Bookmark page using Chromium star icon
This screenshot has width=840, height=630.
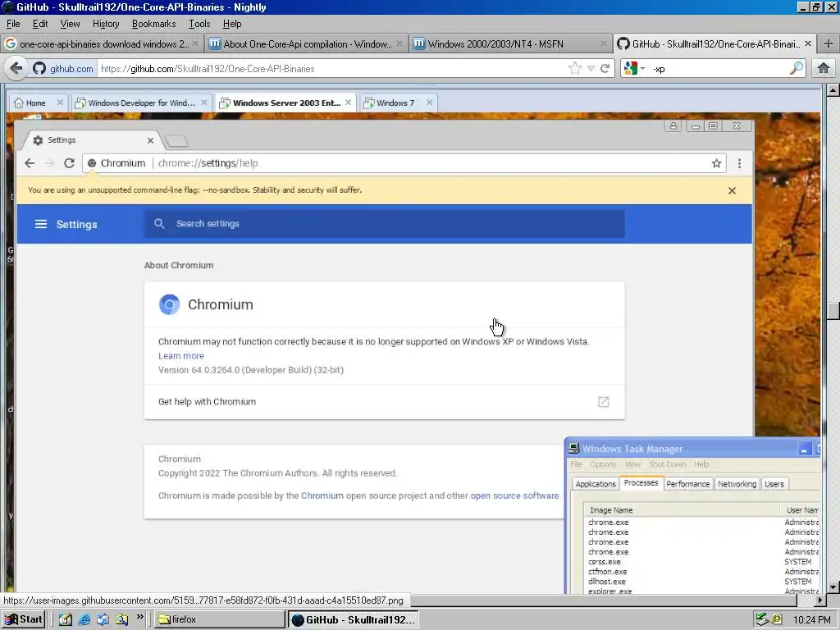(716, 163)
